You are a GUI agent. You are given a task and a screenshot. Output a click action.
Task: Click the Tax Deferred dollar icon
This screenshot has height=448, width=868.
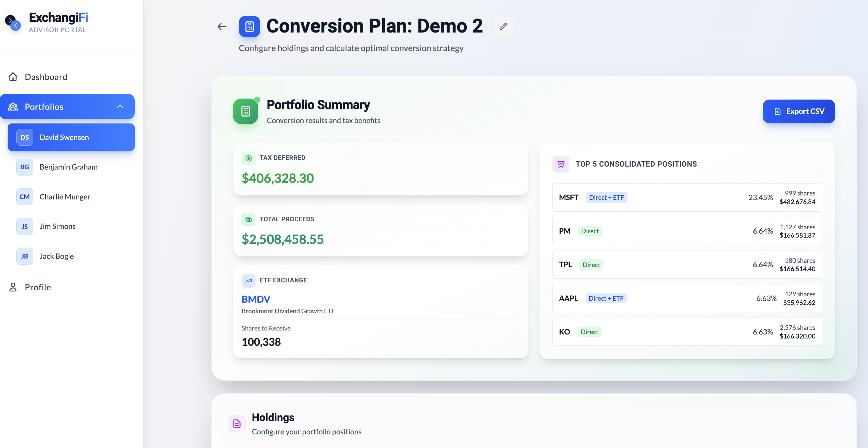coord(249,158)
